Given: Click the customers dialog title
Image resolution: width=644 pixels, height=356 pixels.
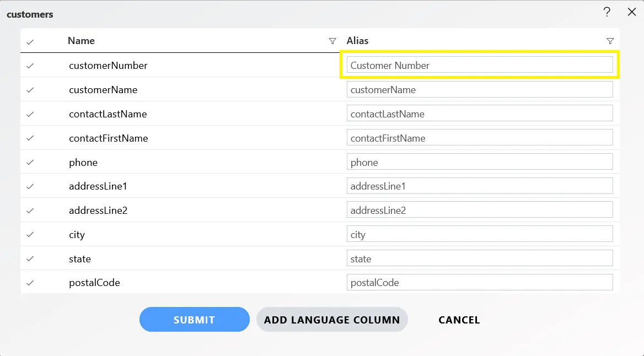Looking at the screenshot, I should tap(30, 14).
